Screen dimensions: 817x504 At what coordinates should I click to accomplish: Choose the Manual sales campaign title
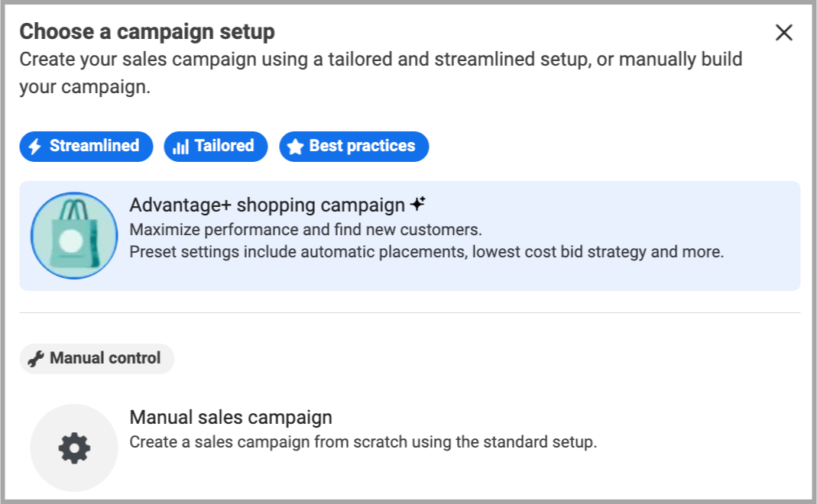[x=231, y=418]
